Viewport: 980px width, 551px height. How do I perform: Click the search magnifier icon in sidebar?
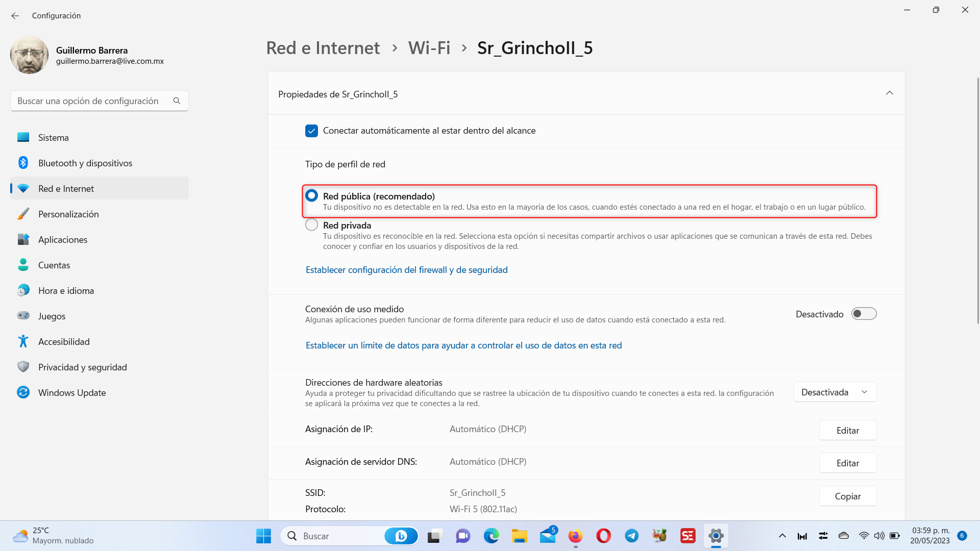(177, 101)
